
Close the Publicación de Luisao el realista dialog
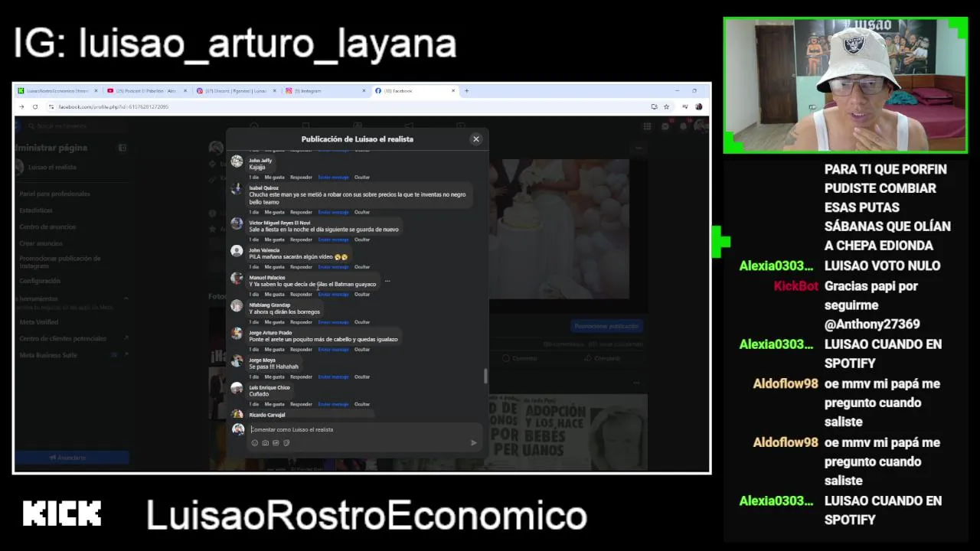(x=476, y=139)
